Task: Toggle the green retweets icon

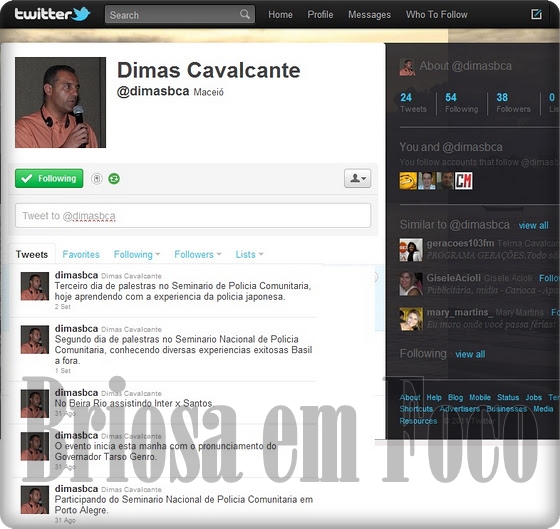Action: click(114, 178)
